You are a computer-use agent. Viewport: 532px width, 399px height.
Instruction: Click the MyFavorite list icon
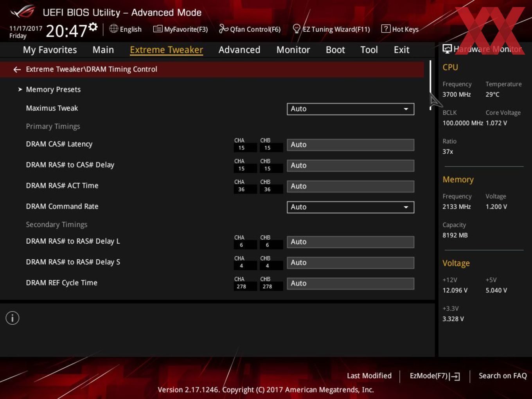[x=158, y=29]
